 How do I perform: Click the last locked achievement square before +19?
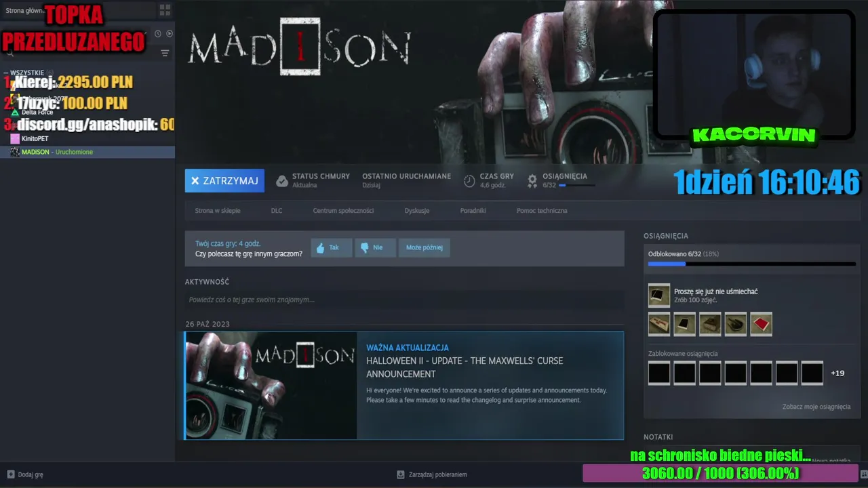coord(812,373)
